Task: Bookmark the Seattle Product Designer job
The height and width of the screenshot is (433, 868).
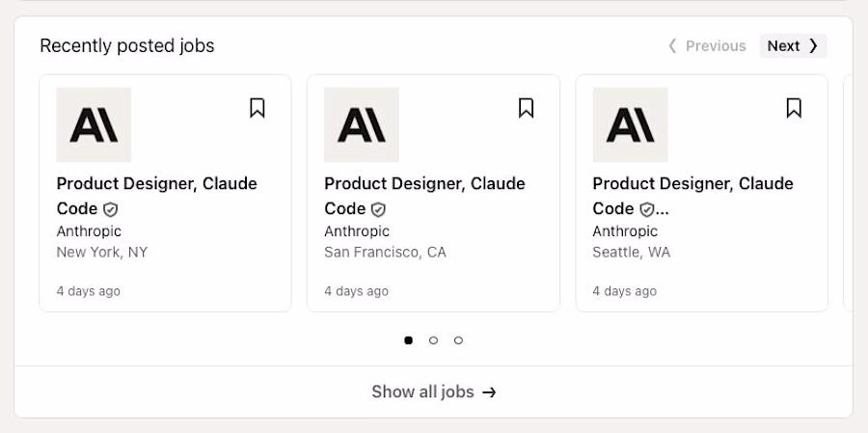Action: pyautogui.click(x=794, y=108)
